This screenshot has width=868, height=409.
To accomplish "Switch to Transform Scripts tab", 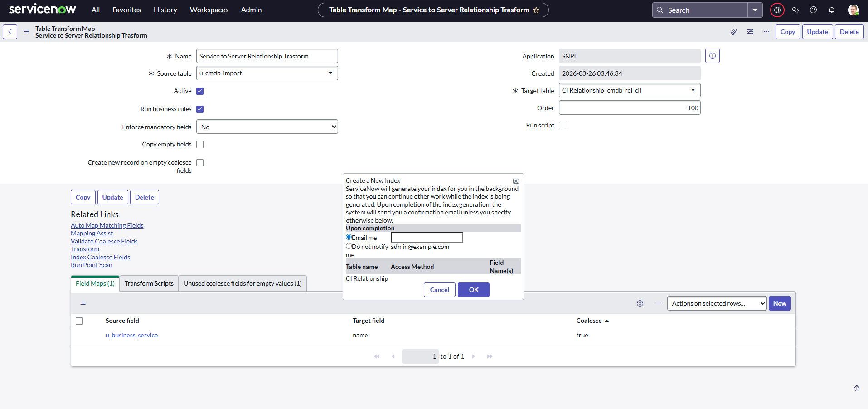I will click(149, 283).
